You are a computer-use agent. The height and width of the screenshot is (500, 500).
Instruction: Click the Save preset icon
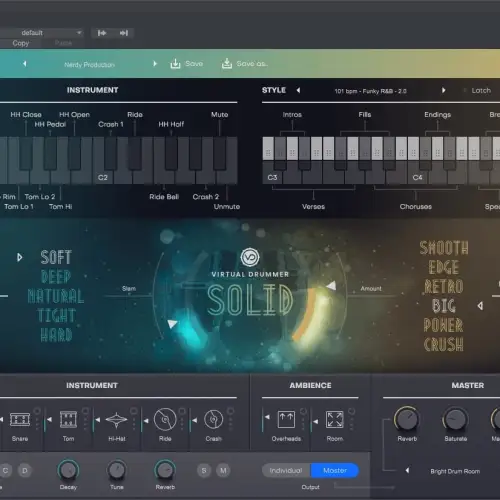coord(175,64)
